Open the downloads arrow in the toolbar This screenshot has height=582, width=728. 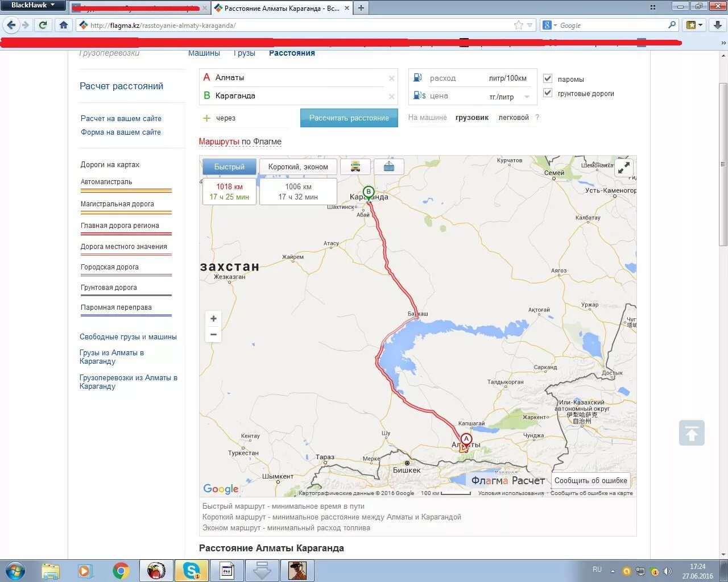[x=717, y=25]
